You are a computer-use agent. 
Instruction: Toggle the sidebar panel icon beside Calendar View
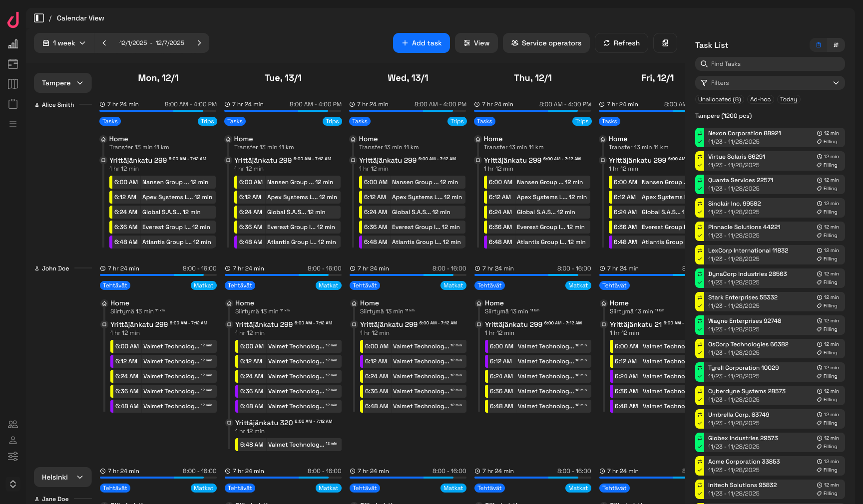pyautogui.click(x=39, y=18)
